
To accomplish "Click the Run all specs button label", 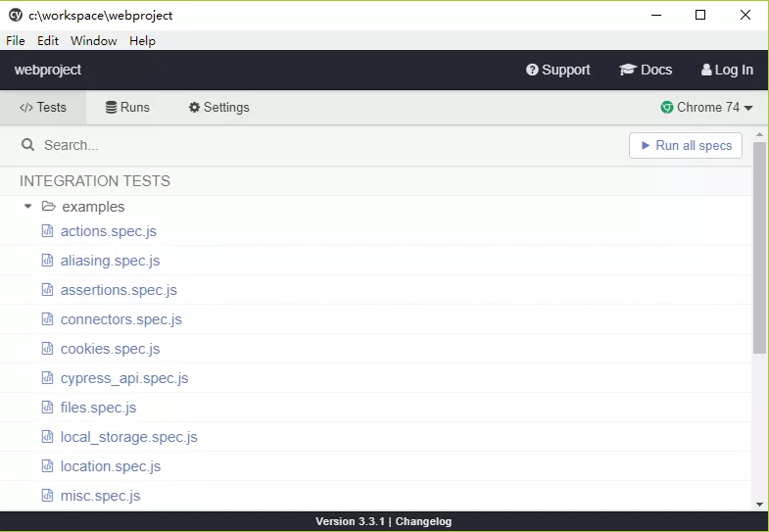I will pos(694,145).
